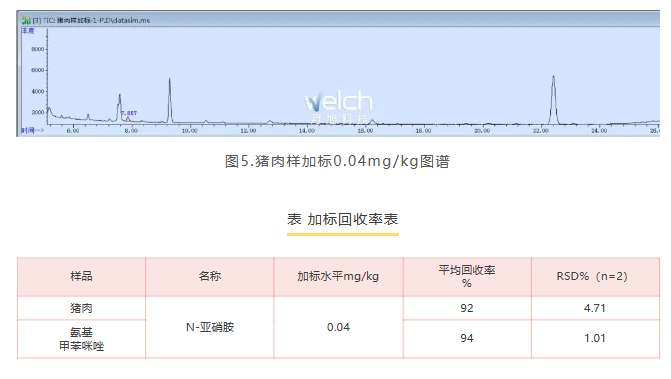Click the tall peak near 22.00 minutes
Image resolution: width=671 pixels, height=379 pixels.
pos(553,99)
